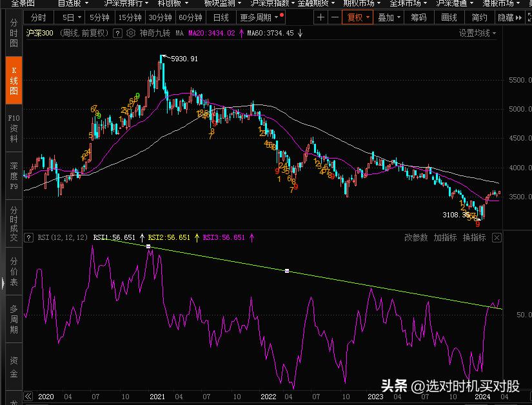Open the RSI indicator help icon

pyautogui.click(x=29, y=238)
